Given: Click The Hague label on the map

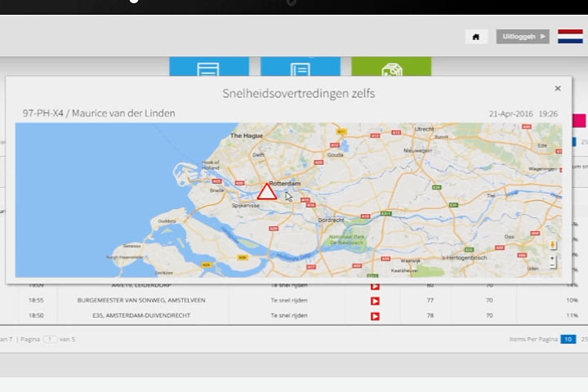Looking at the screenshot, I should point(245,136).
